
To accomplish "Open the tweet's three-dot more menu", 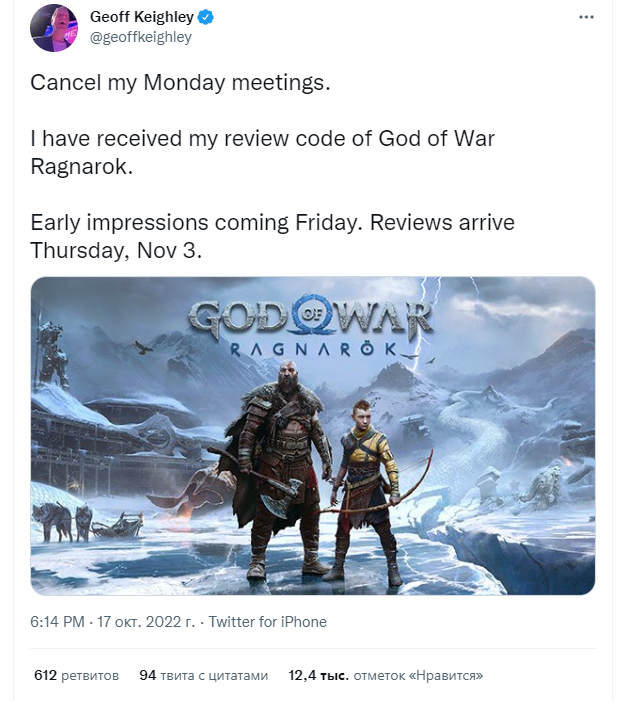I will coord(586,17).
